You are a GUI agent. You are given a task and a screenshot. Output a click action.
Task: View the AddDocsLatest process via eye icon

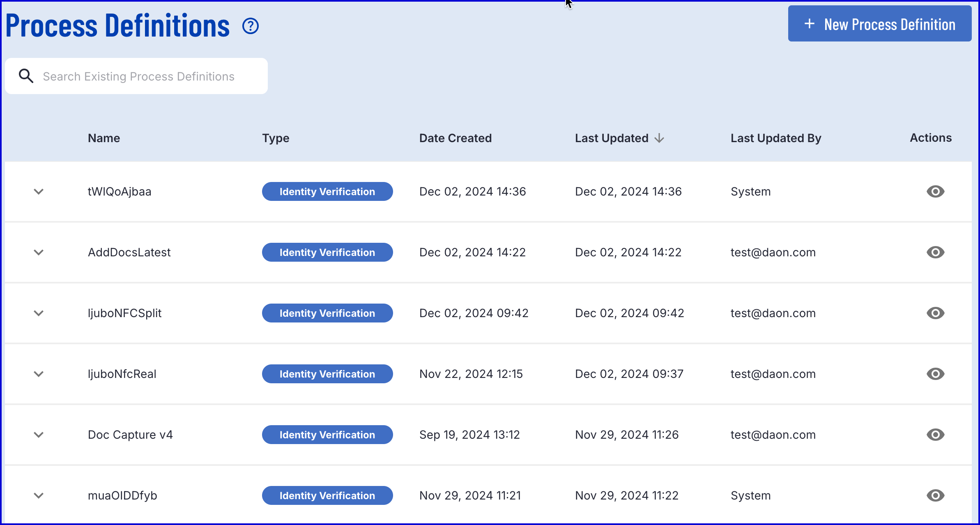(x=935, y=252)
